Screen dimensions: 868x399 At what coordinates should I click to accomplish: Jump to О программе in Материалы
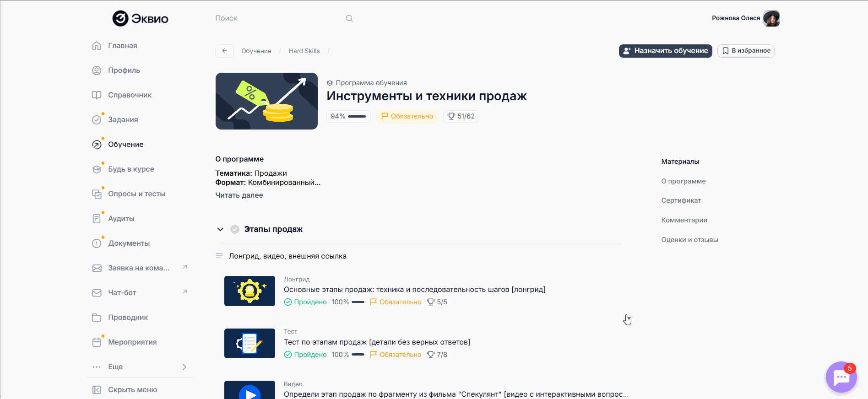point(684,181)
